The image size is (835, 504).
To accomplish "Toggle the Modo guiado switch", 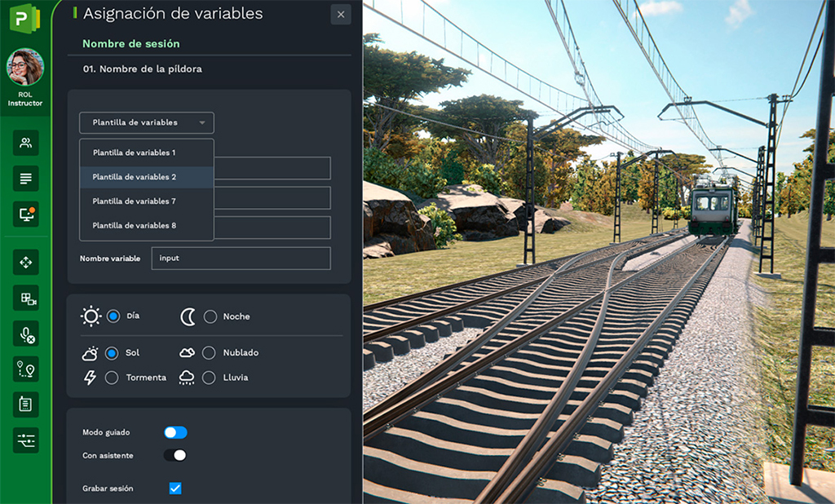I will tap(175, 432).
